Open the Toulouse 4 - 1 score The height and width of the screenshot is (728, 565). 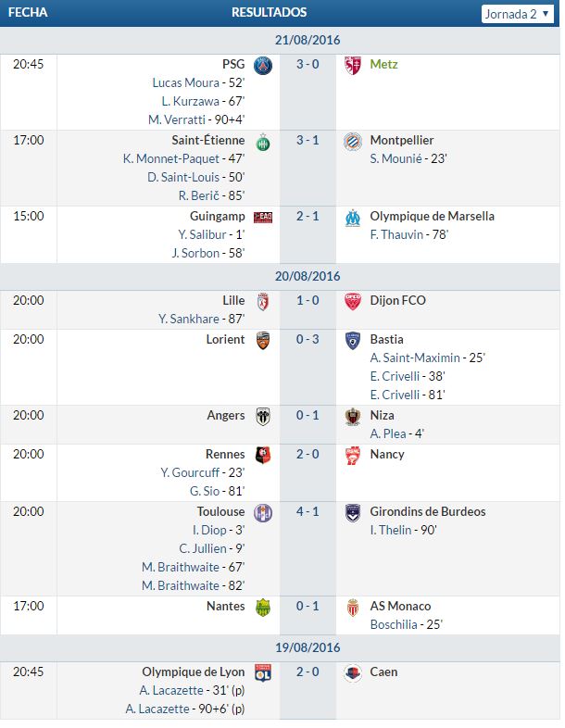(308, 511)
